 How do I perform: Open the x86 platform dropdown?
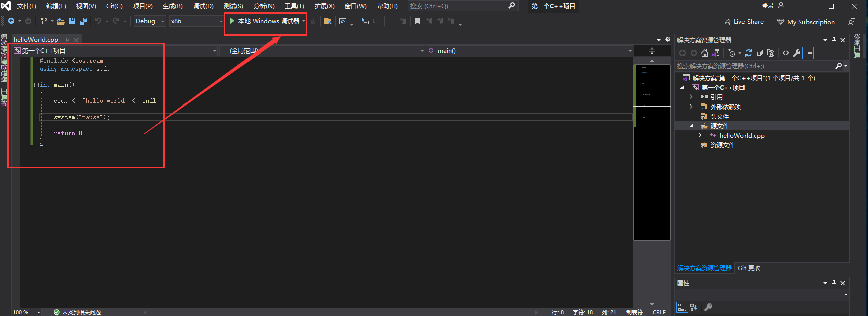[x=196, y=21]
